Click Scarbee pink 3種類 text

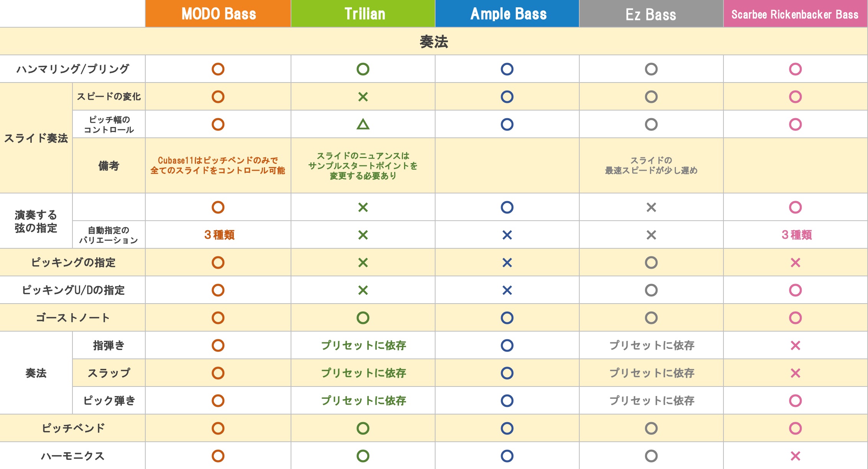797,235
